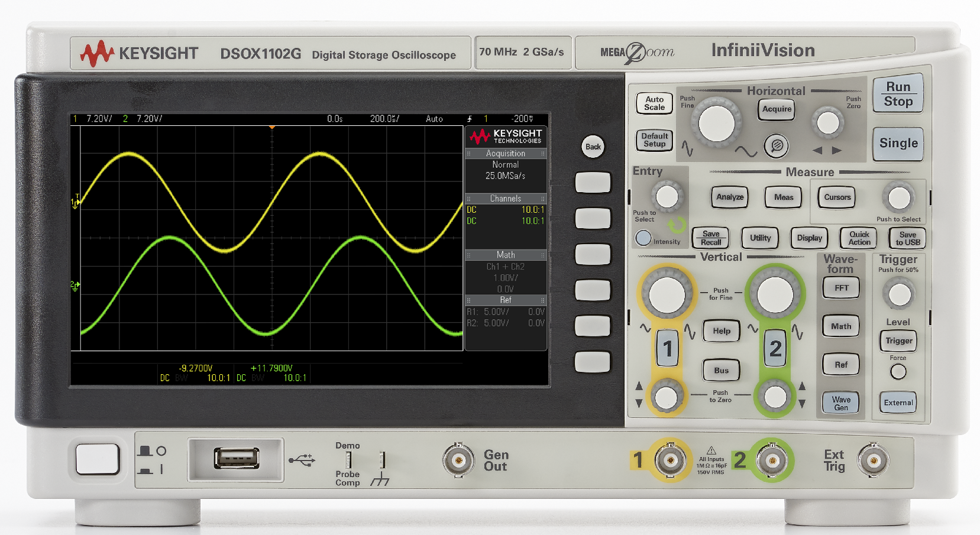
Task: Select the FFT waveform key
Action: click(x=841, y=288)
